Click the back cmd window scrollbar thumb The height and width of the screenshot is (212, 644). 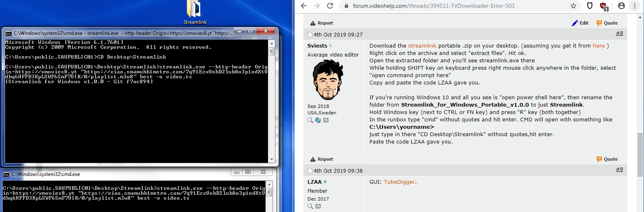coord(269,192)
